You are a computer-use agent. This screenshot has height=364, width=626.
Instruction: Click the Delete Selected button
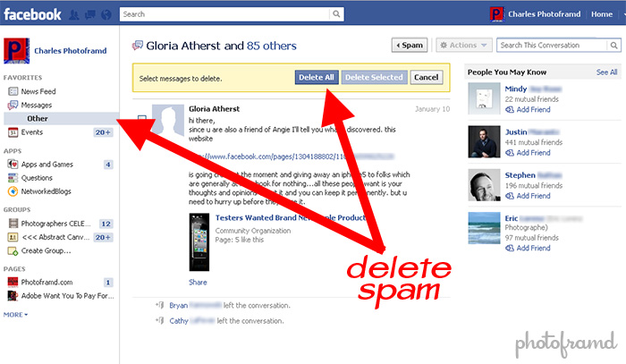tap(374, 77)
